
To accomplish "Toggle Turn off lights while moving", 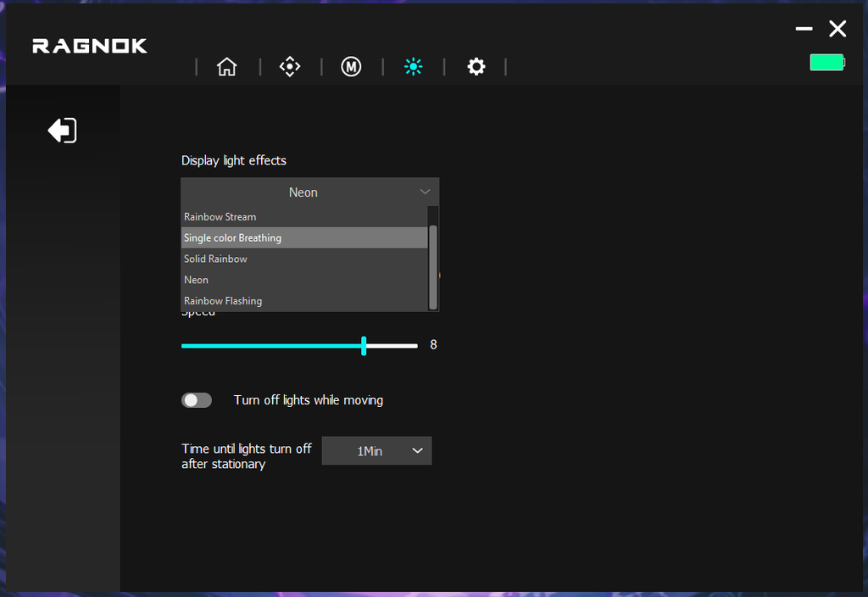I will click(197, 400).
